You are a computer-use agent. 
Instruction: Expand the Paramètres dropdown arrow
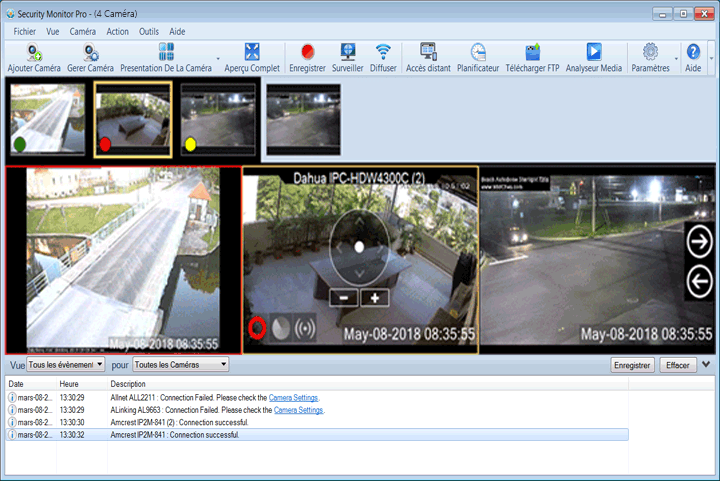[677, 58]
